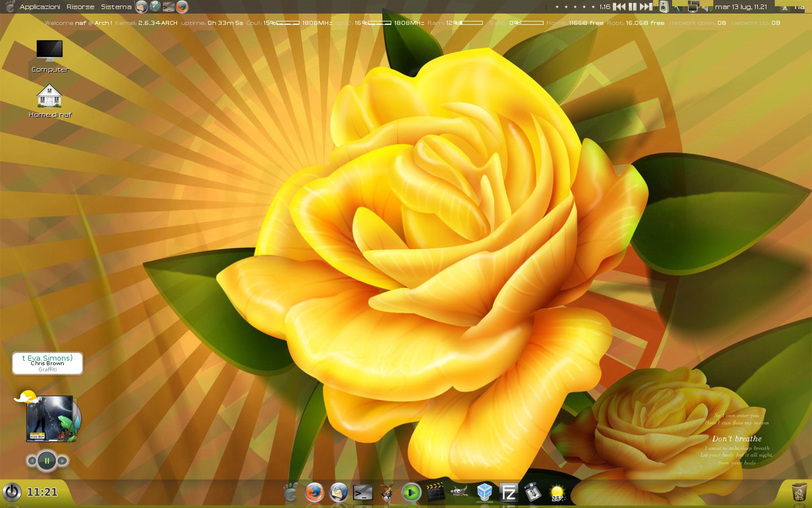The height and width of the screenshot is (508, 812).
Task: Click the power button in bottom left
Action: point(12,492)
